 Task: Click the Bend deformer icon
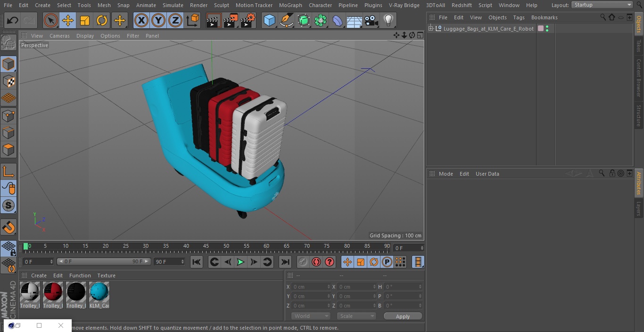click(338, 20)
